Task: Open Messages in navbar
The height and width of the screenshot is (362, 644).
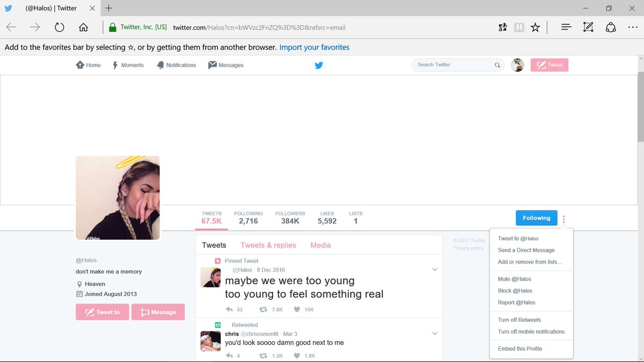Action: tap(226, 65)
